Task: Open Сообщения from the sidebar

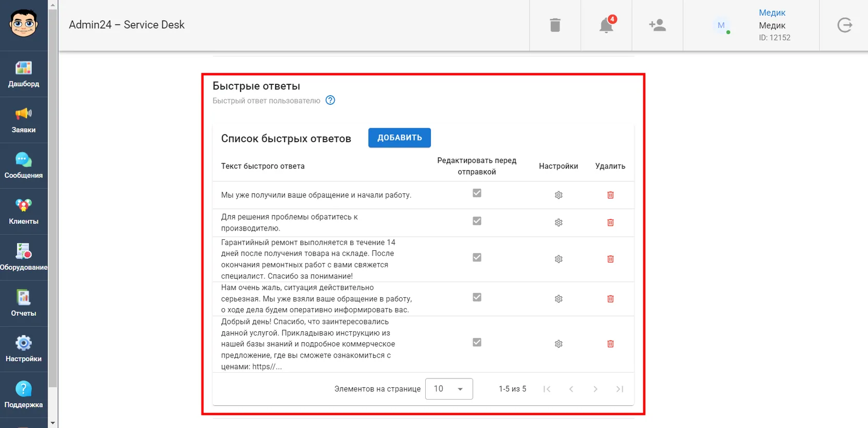Action: [24, 165]
